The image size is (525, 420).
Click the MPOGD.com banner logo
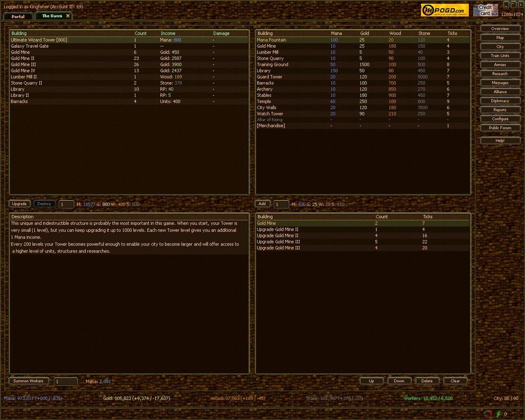pos(437,10)
